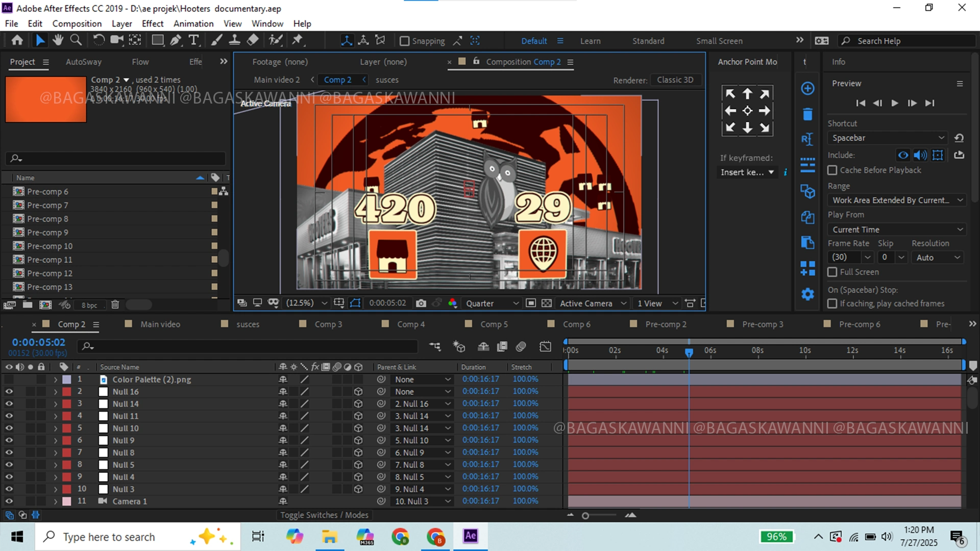Image resolution: width=980 pixels, height=551 pixels.
Task: Select the Hand tool
Action: click(58, 40)
